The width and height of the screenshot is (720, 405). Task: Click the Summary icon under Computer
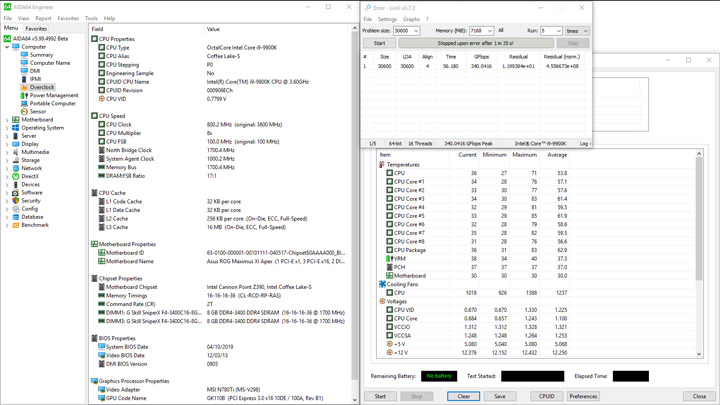point(25,55)
